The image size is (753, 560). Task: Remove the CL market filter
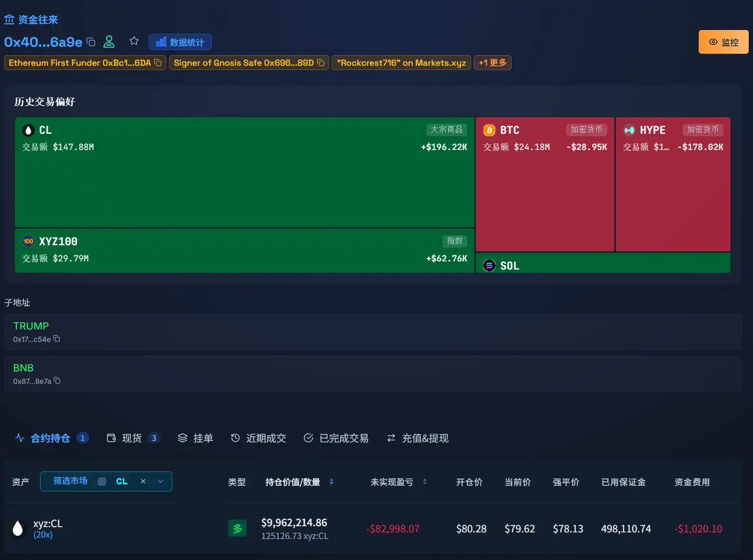click(143, 481)
